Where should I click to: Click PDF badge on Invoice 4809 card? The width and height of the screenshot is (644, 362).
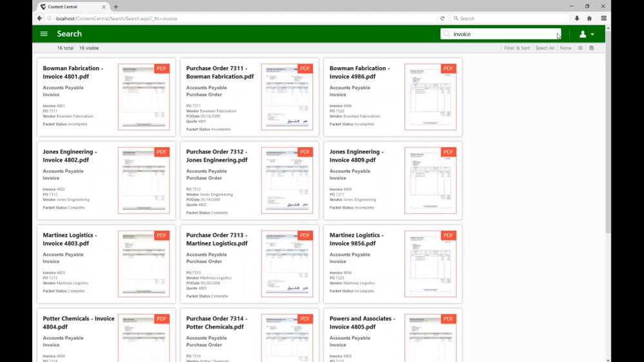[x=448, y=152]
